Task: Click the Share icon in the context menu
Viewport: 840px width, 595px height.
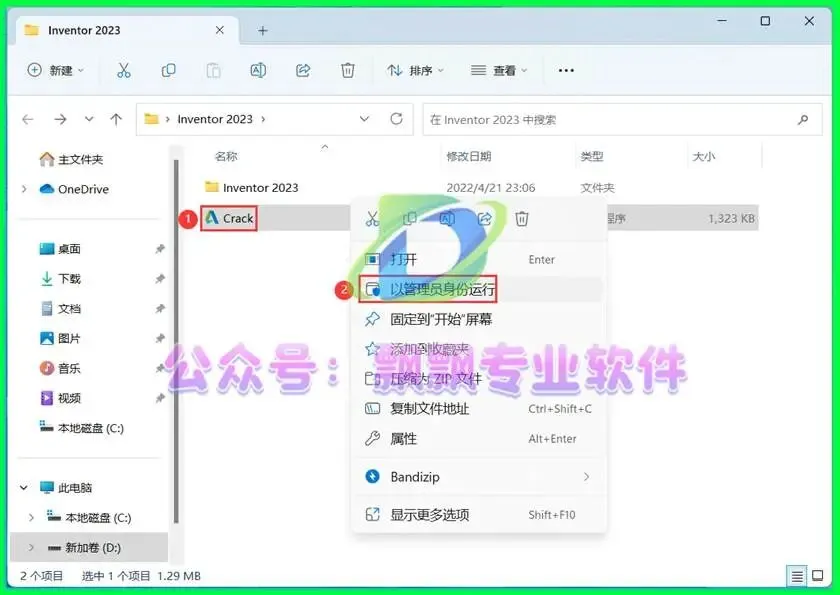Action: [484, 219]
